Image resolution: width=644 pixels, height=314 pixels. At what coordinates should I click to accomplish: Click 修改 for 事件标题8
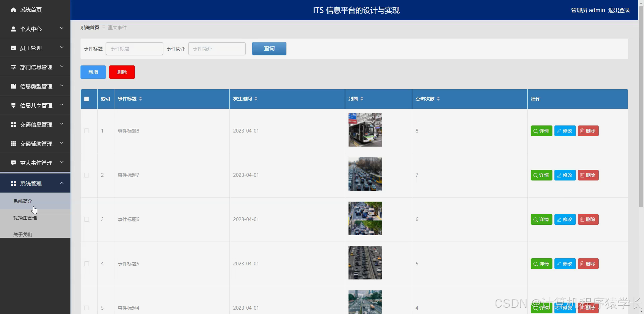pos(565,131)
